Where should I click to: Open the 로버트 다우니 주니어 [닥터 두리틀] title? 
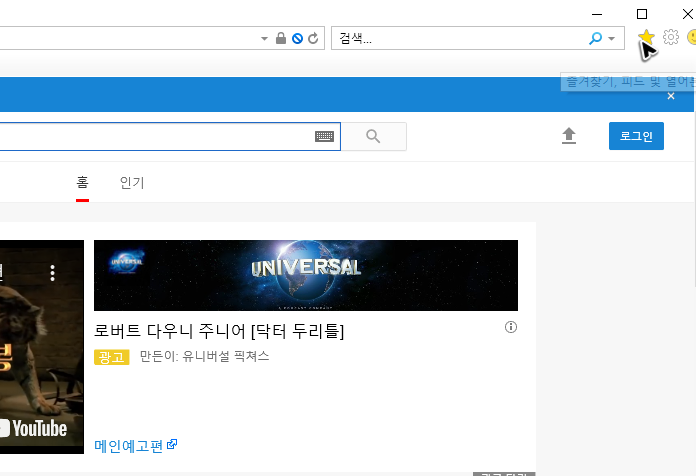point(219,331)
